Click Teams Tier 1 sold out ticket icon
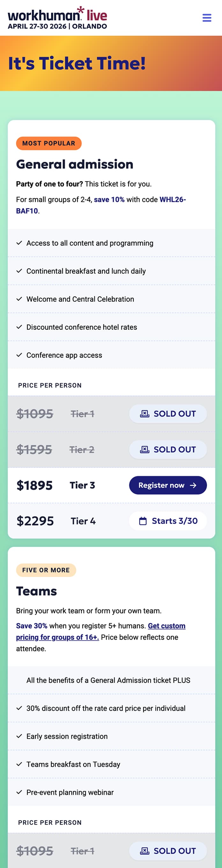The image size is (222, 868). (145, 850)
